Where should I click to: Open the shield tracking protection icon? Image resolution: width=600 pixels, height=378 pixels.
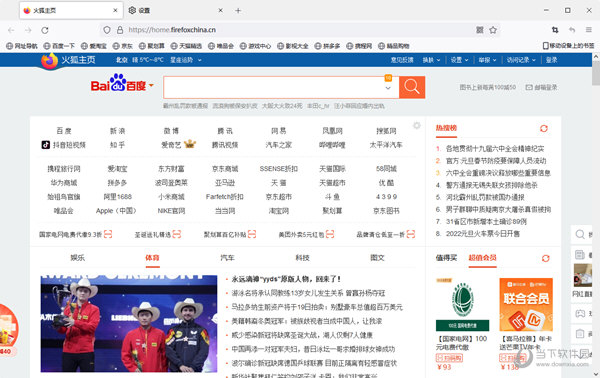coord(107,30)
